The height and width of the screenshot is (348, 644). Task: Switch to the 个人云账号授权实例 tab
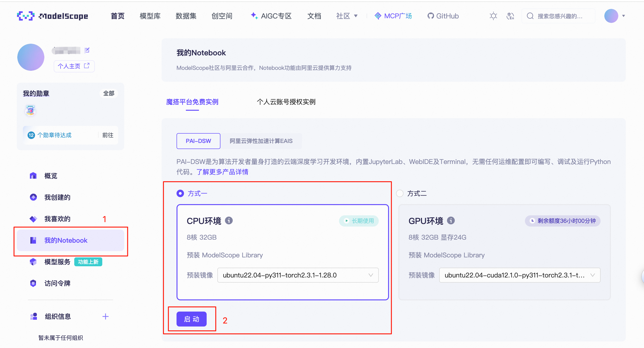(286, 102)
